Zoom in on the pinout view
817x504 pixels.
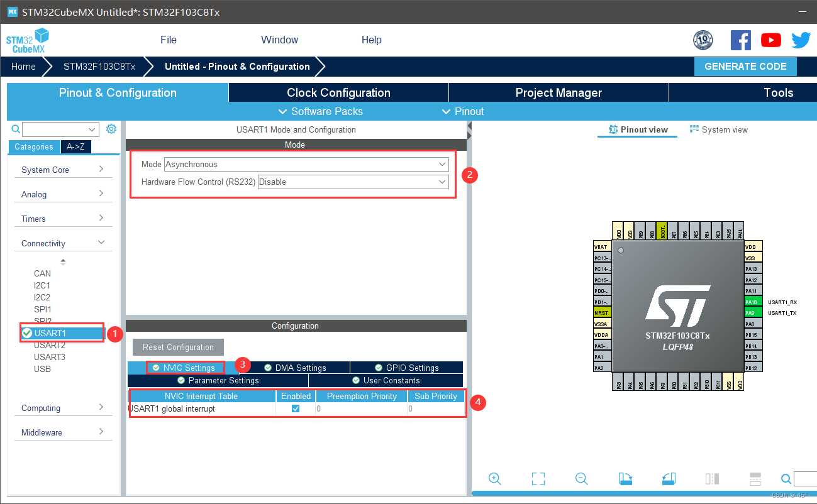pos(495,479)
